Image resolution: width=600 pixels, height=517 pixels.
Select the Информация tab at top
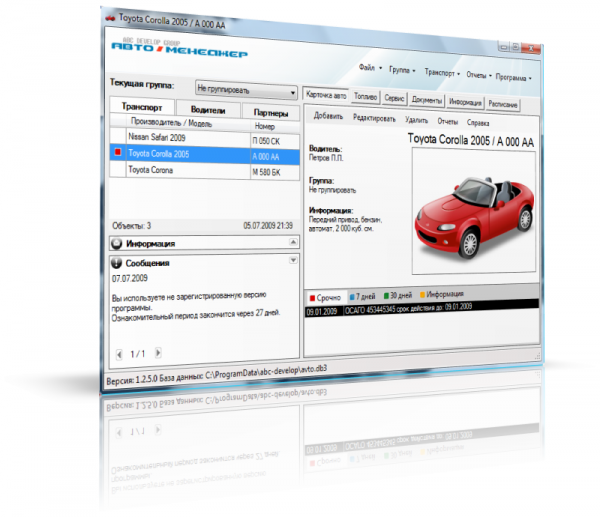pyautogui.click(x=465, y=102)
